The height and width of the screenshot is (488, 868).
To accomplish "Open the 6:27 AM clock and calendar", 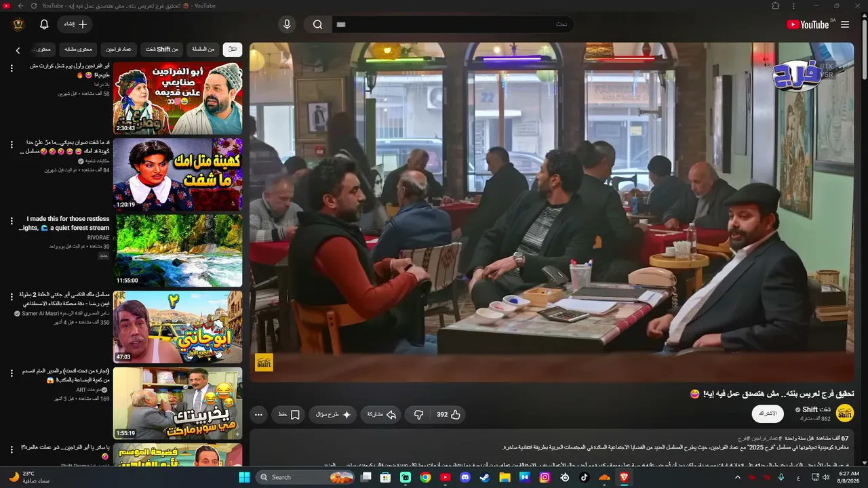I will [x=849, y=477].
